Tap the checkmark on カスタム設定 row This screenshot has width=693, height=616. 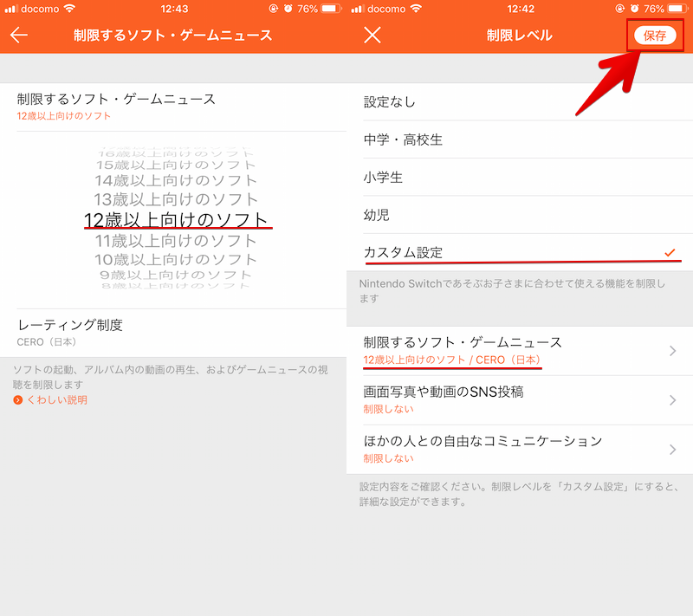click(x=670, y=252)
